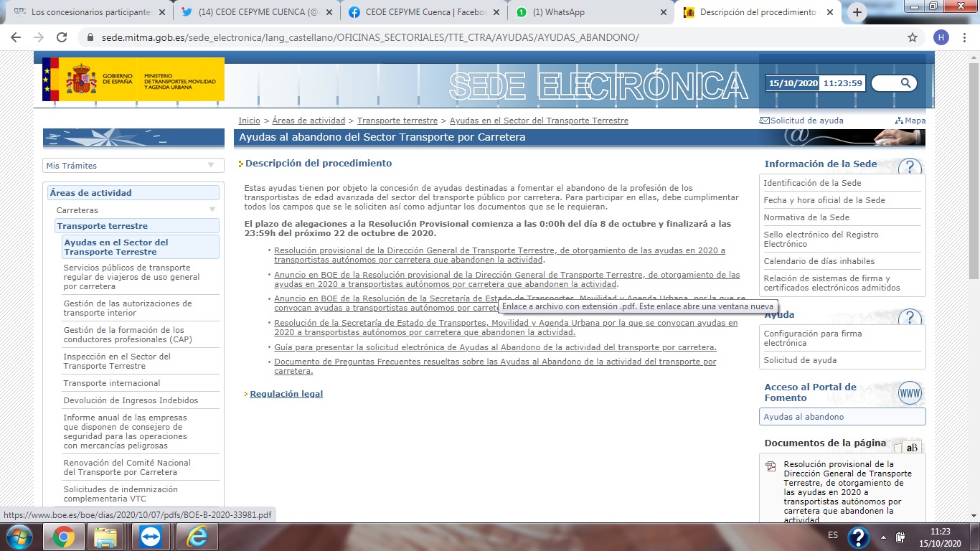Switch to the WhatsApp tab

tap(590, 12)
